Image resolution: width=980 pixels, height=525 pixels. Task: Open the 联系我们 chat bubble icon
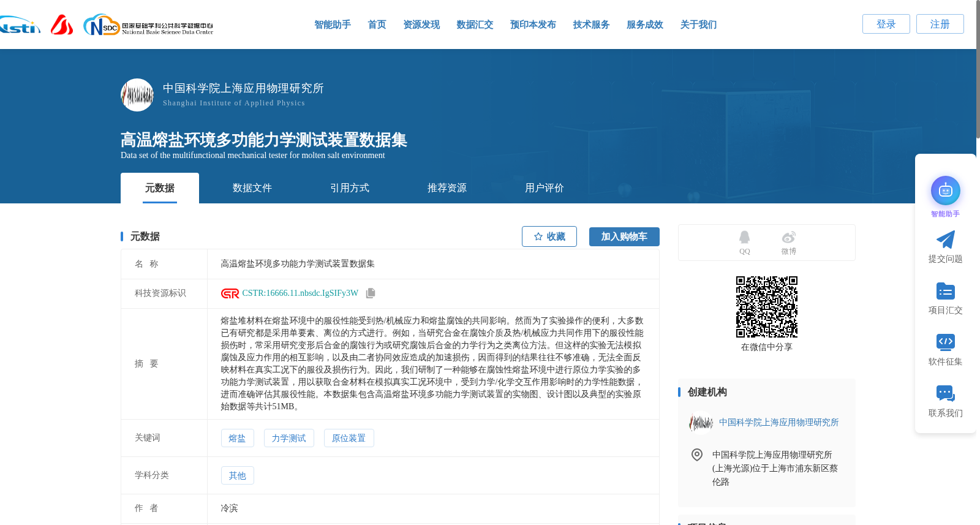coord(945,393)
